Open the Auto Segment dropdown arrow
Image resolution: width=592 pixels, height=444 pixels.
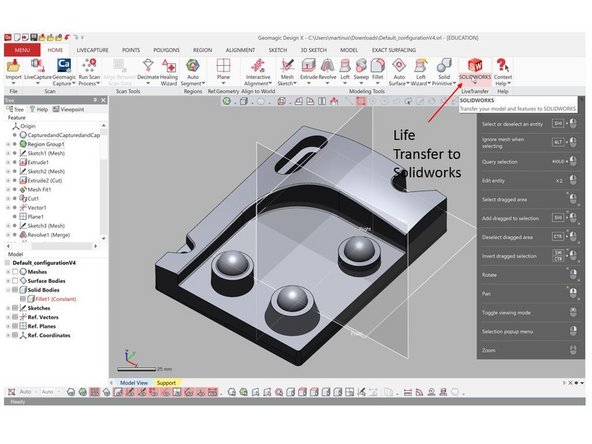(204, 83)
